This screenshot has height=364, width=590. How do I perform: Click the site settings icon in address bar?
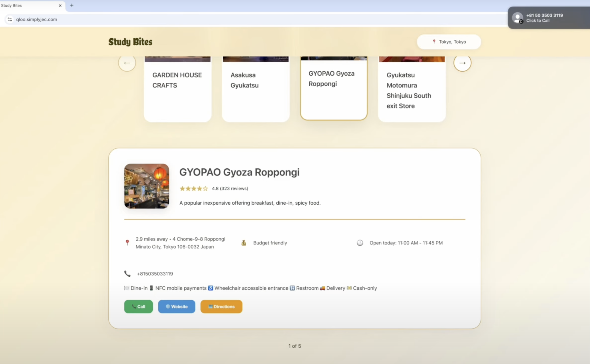(10, 20)
